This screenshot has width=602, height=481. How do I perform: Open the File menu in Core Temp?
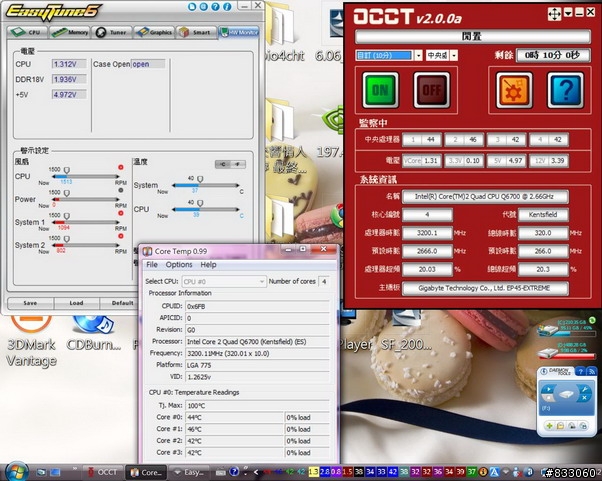coord(152,264)
